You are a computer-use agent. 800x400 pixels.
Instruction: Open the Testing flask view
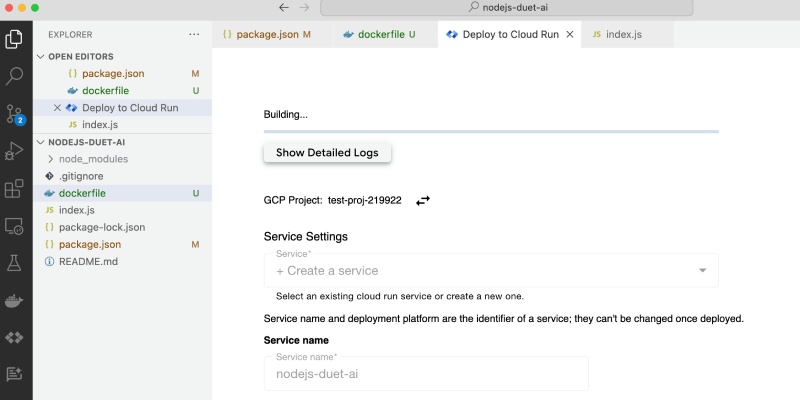pyautogui.click(x=14, y=263)
